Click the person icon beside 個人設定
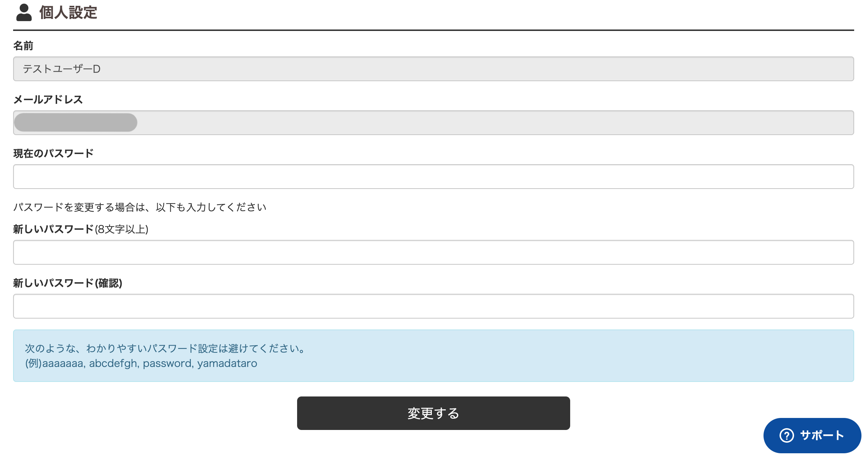This screenshot has height=458, width=868. (24, 13)
